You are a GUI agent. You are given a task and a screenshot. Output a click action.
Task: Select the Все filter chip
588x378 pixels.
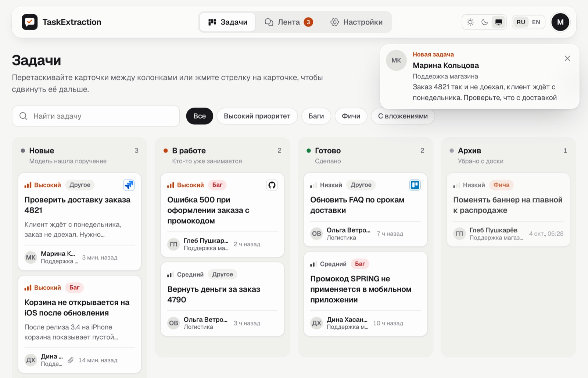tap(200, 116)
